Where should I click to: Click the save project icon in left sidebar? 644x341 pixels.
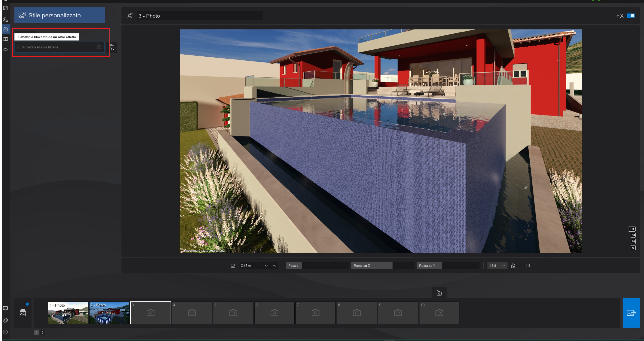pos(5,8)
